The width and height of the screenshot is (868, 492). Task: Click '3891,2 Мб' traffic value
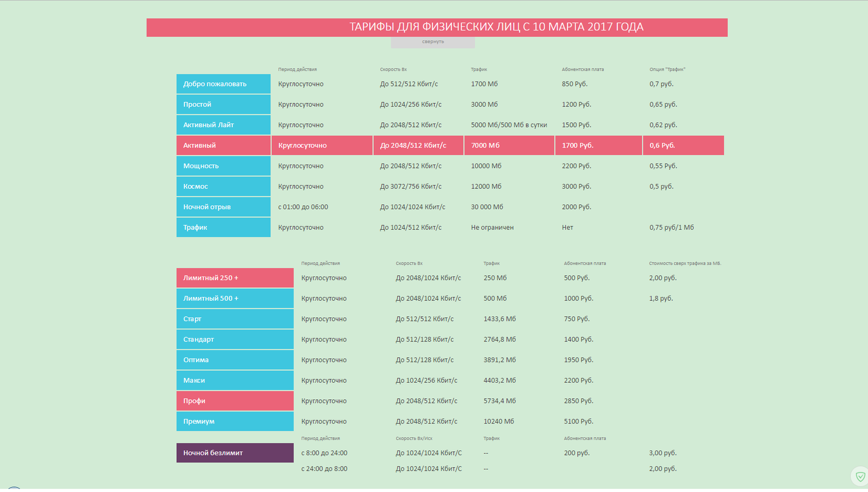click(500, 360)
